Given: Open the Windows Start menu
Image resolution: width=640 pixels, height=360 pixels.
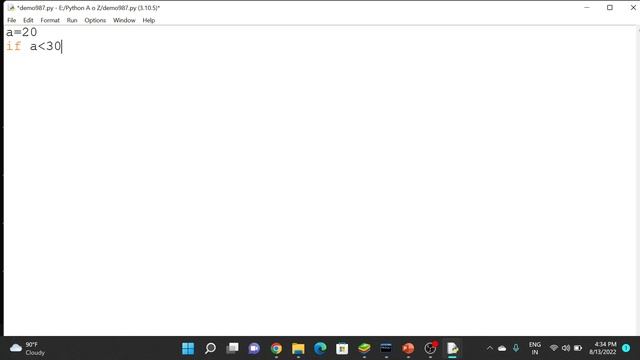Looking at the screenshot, I should 188,348.
